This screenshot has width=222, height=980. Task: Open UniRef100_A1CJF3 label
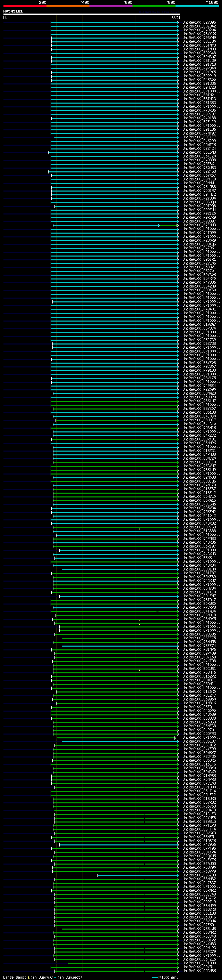point(199,814)
